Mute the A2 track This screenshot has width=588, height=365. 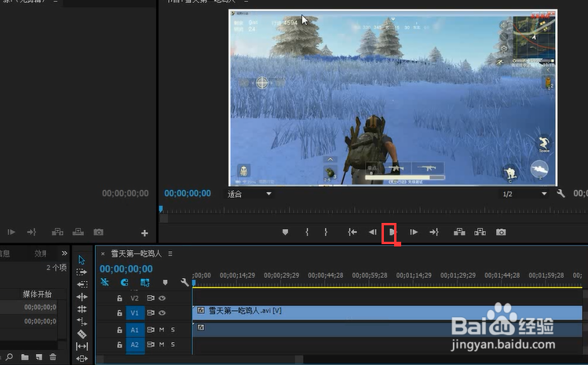coord(162,345)
